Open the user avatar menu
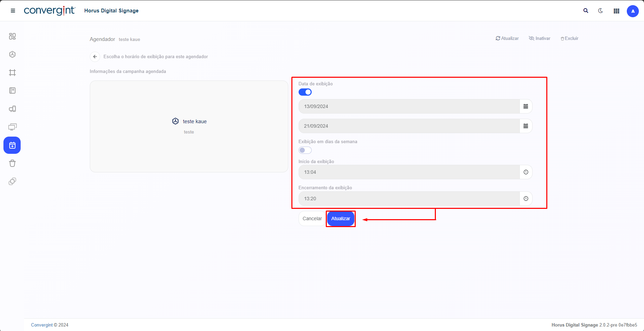 [633, 11]
